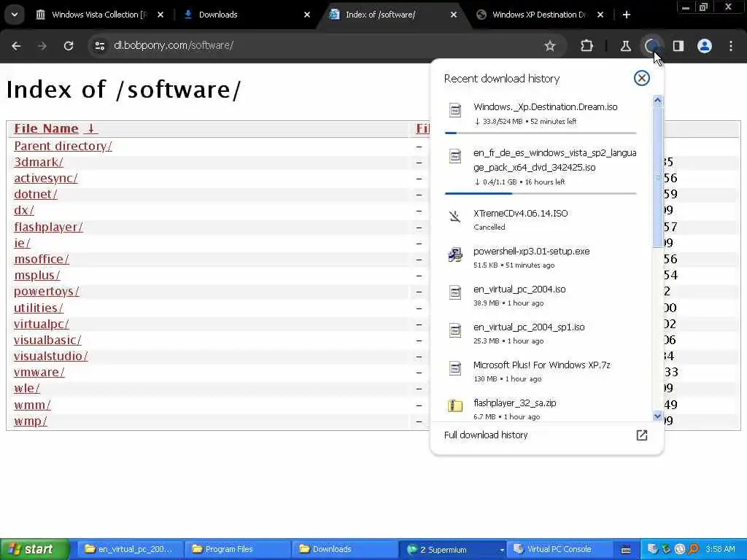The height and width of the screenshot is (560, 747).
Task: Click the Vista language pack download progress bar
Action: 541,193
